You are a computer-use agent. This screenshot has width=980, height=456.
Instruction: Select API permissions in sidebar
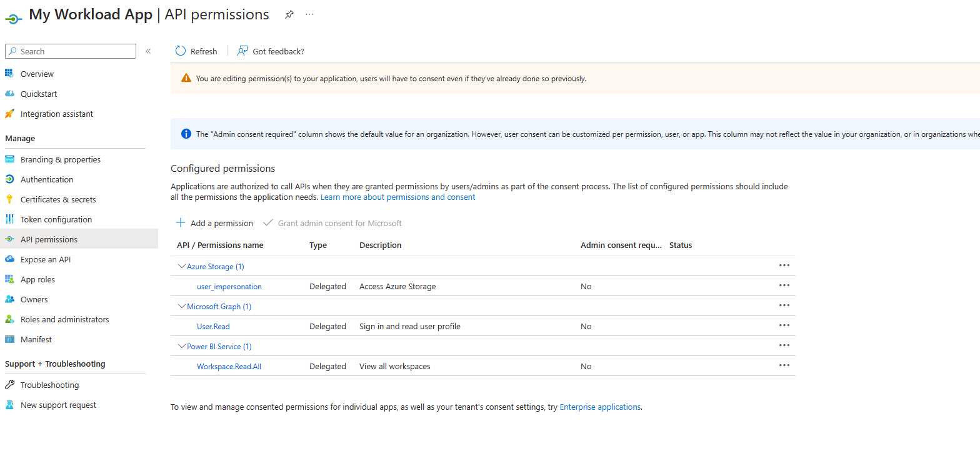pos(79,239)
